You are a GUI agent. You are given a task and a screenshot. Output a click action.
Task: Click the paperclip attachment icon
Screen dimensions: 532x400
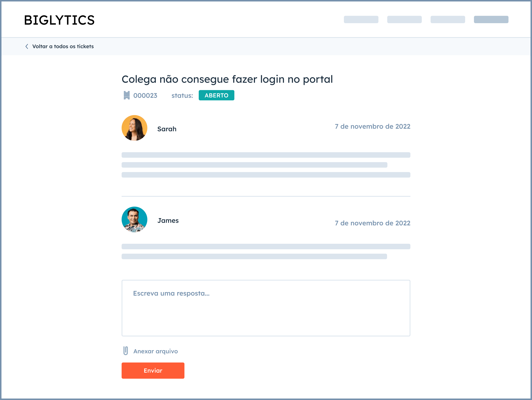point(125,351)
